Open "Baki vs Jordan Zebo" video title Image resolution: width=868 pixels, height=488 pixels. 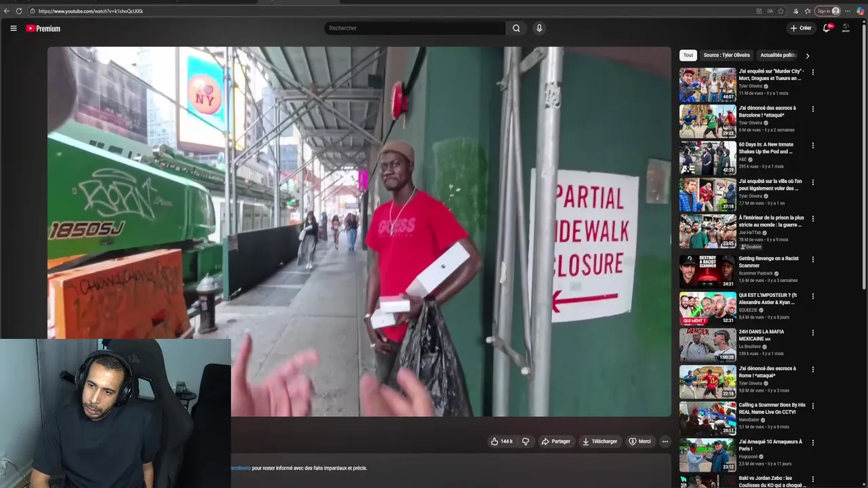[x=772, y=481]
